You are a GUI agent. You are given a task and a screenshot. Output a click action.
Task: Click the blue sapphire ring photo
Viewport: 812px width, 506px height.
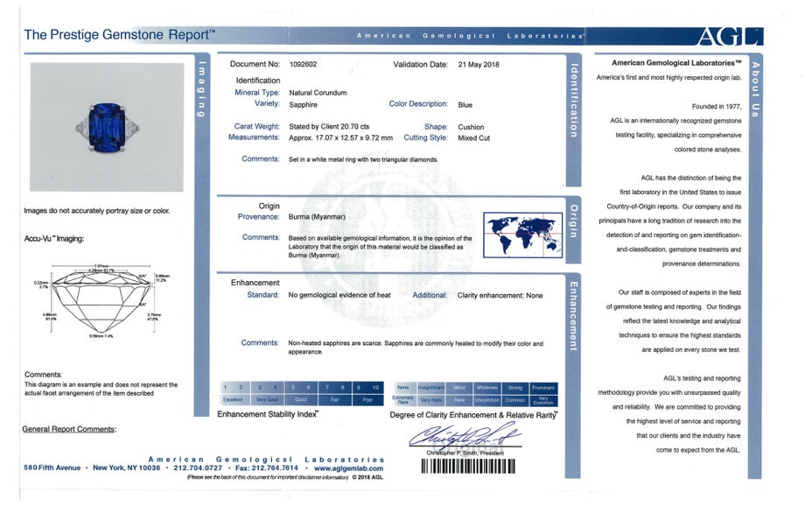point(107,128)
